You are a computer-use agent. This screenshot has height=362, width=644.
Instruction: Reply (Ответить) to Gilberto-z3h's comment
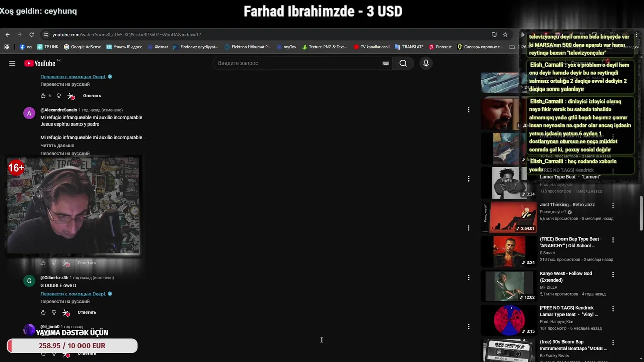pos(87,312)
